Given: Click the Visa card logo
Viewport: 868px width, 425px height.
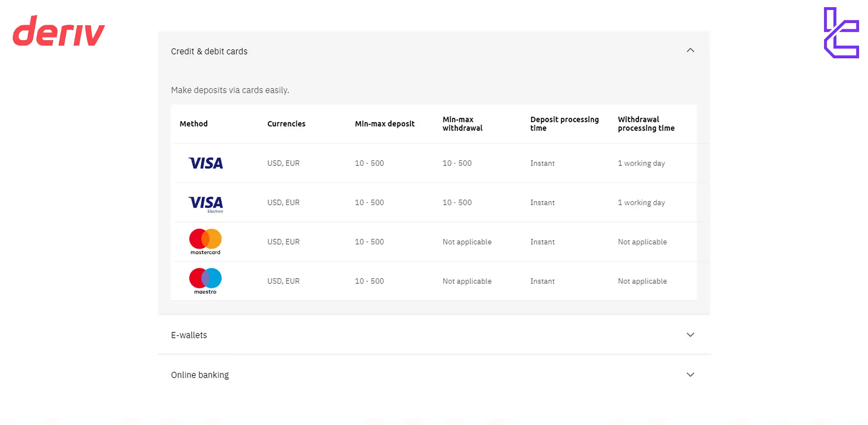Looking at the screenshot, I should tap(206, 163).
